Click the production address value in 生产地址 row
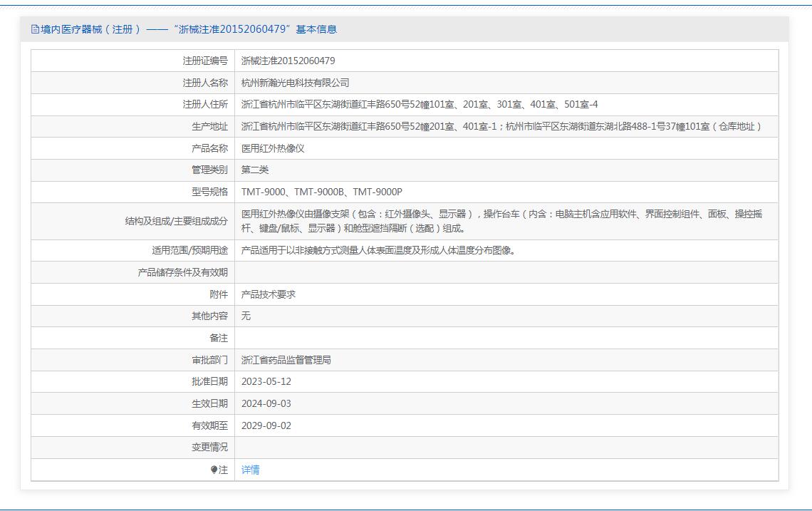The height and width of the screenshot is (511, 812). tap(501, 126)
